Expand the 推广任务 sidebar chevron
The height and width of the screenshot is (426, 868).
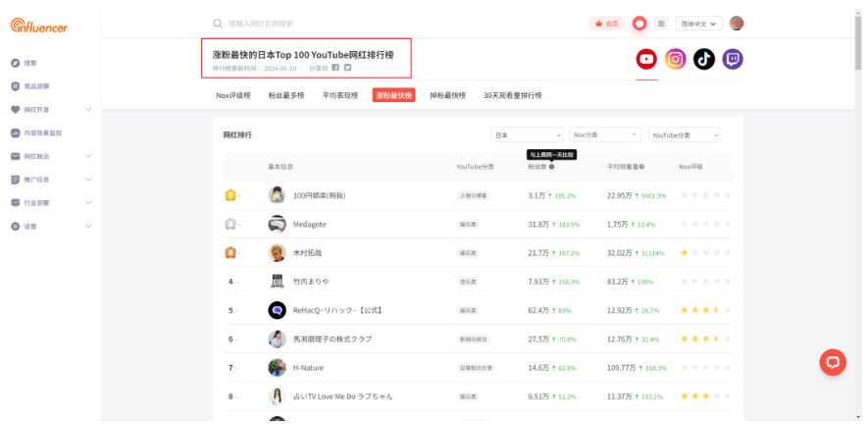click(x=88, y=180)
